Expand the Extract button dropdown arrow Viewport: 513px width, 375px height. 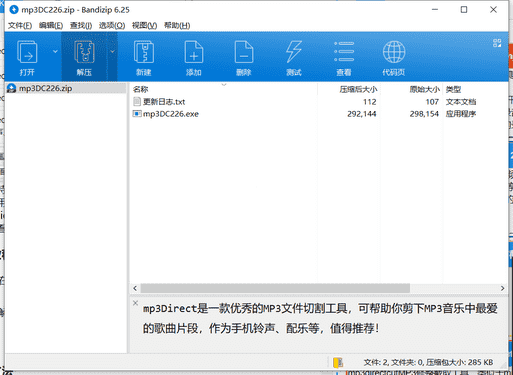[113, 51]
